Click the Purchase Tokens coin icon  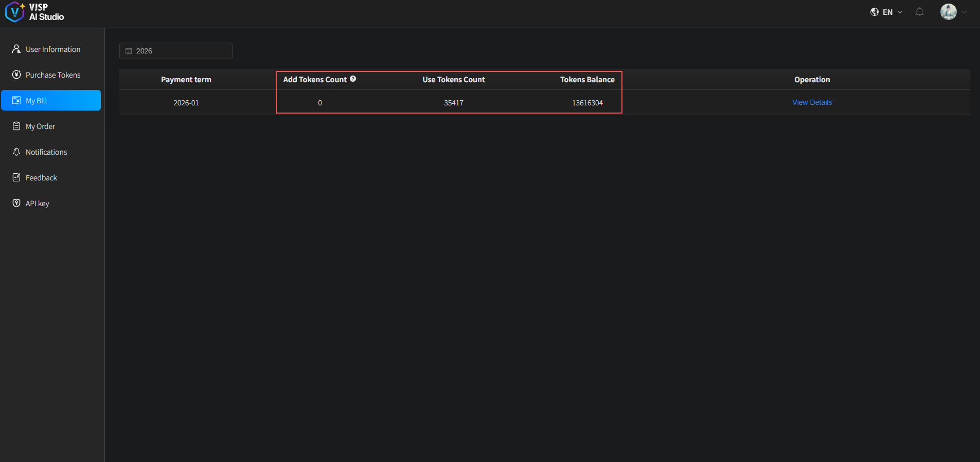pos(16,75)
